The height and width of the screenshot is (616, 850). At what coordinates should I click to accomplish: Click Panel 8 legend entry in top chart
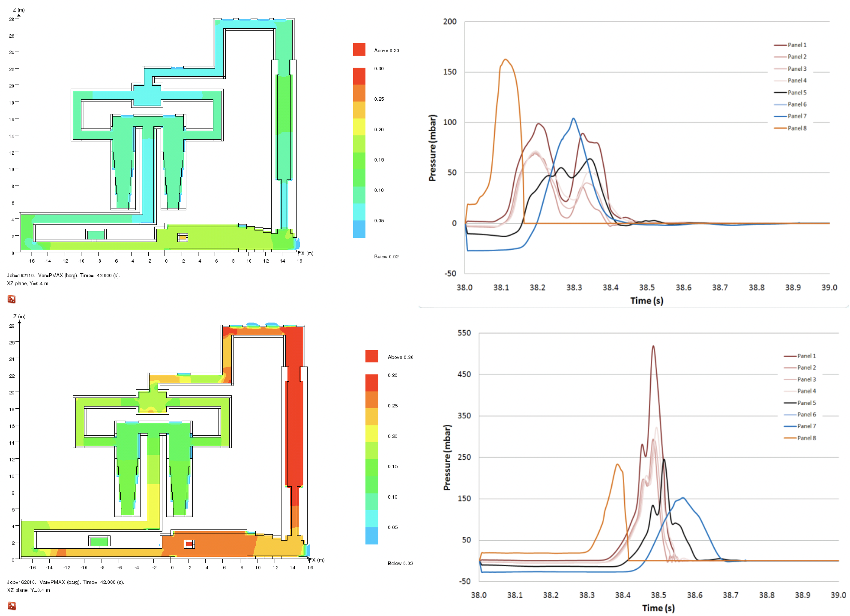click(796, 128)
